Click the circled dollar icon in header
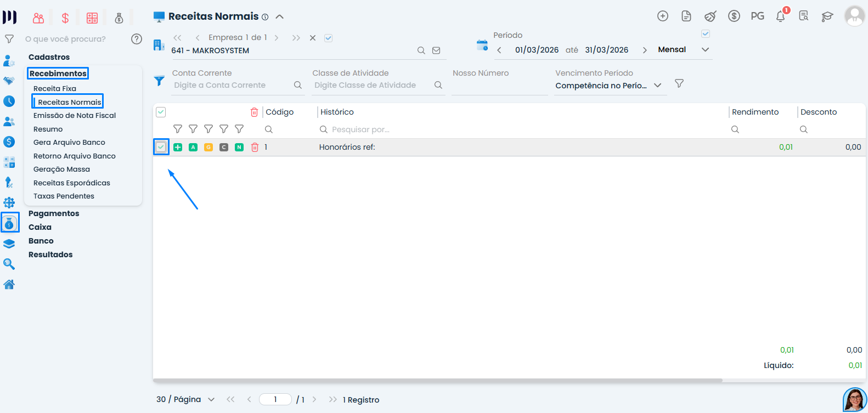 pyautogui.click(x=734, y=16)
